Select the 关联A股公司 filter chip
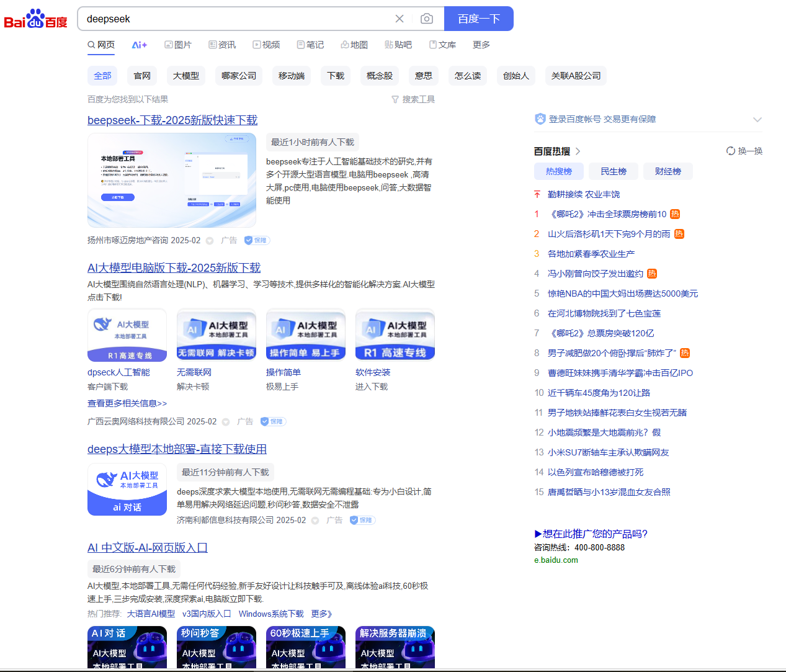The height and width of the screenshot is (672, 786). [x=576, y=76]
